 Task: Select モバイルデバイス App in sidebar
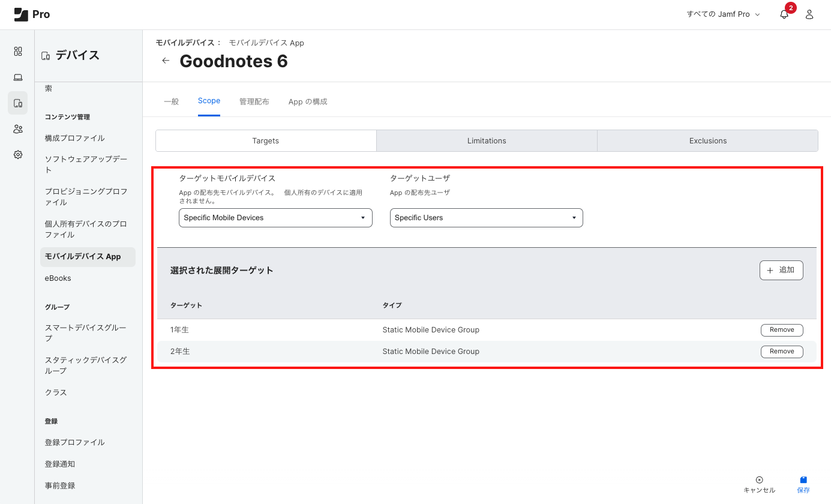(88, 257)
